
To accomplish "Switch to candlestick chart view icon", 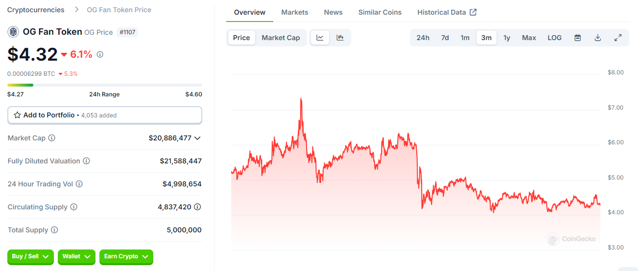I will click(x=340, y=38).
